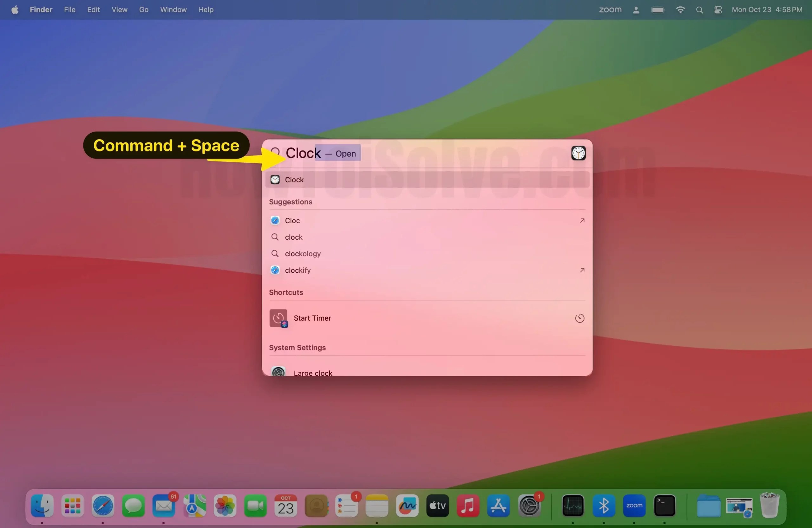Open the Trash in the Dock
This screenshot has height=528, width=812.
tap(770, 506)
